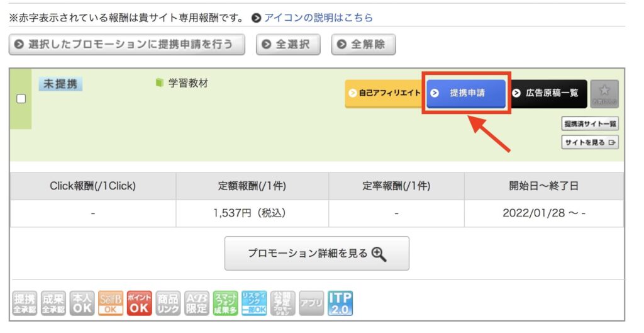Open 自己アフィリエイト yellow button

click(384, 93)
